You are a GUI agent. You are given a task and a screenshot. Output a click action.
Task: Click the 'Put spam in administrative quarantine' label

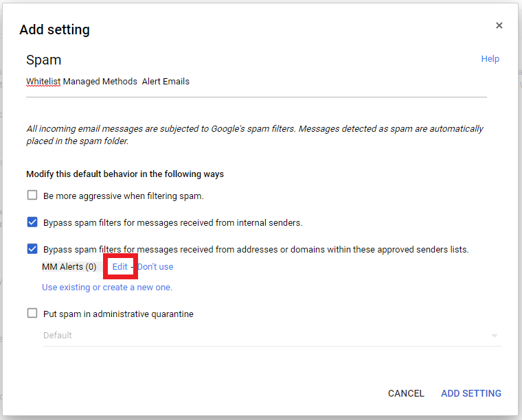[118, 314]
